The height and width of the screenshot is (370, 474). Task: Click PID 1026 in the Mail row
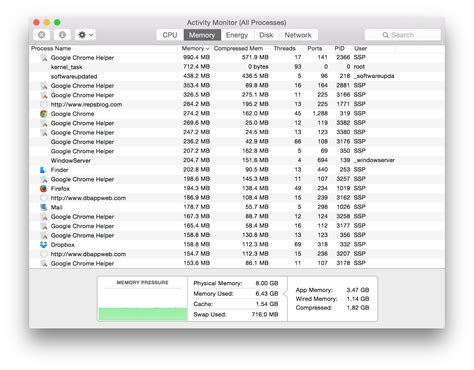343,207
